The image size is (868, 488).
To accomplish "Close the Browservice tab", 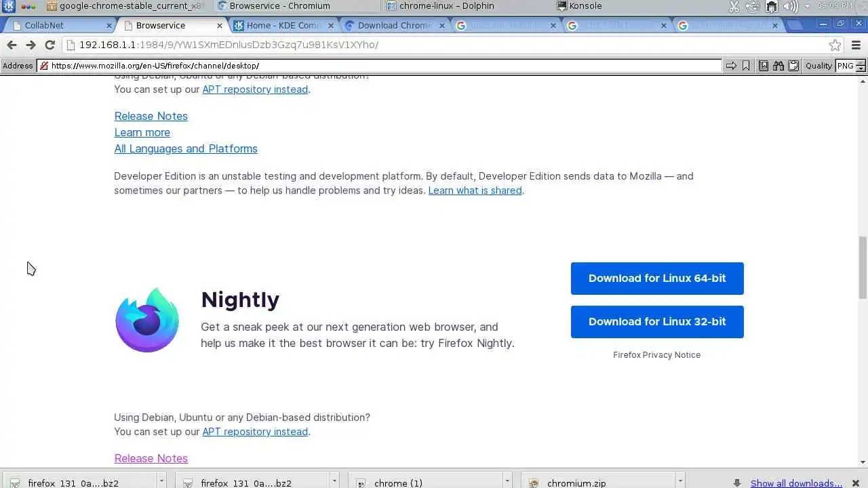I will tap(219, 26).
